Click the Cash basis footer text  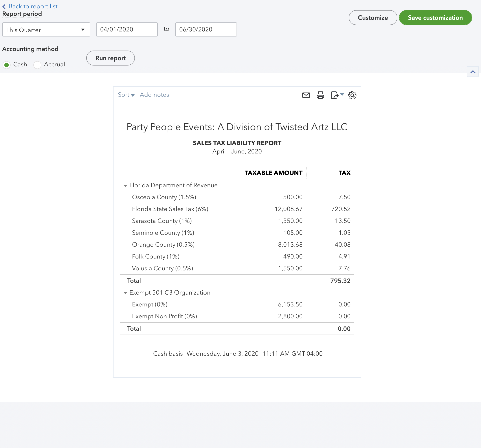coord(168,354)
